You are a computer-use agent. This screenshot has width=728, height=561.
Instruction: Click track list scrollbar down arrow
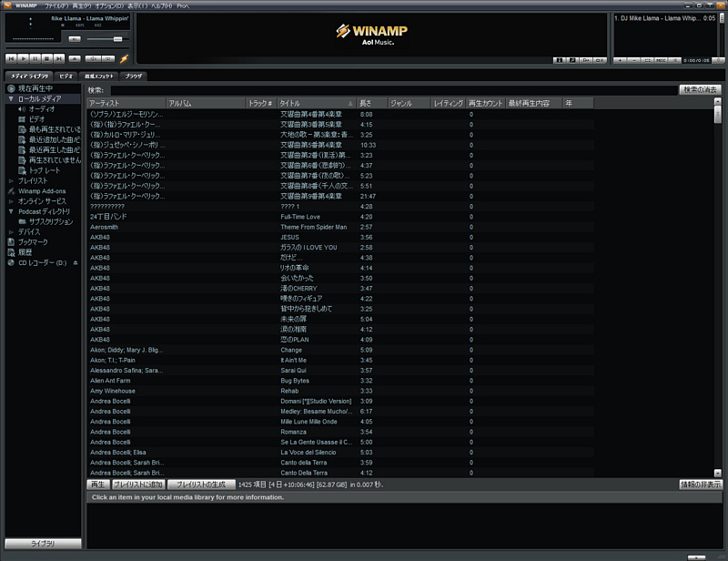[718, 473]
